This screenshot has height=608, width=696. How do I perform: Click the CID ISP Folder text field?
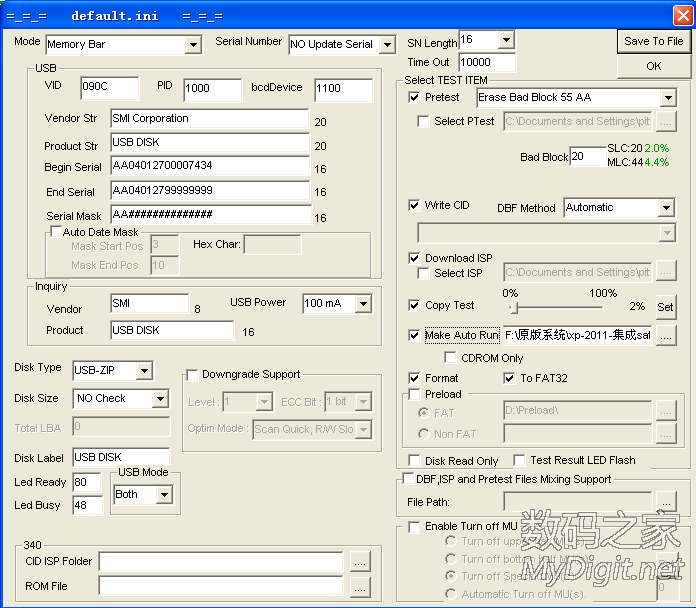pyautogui.click(x=221, y=562)
